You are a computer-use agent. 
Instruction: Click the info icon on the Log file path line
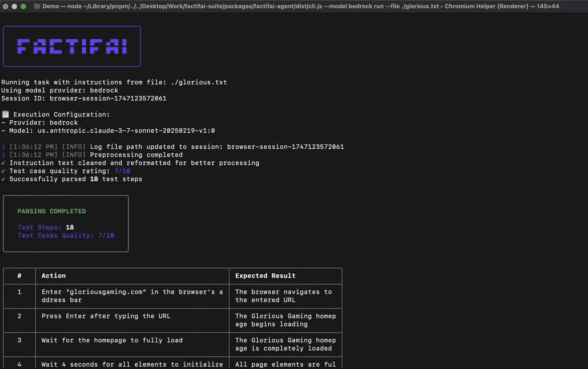[x=3, y=147]
